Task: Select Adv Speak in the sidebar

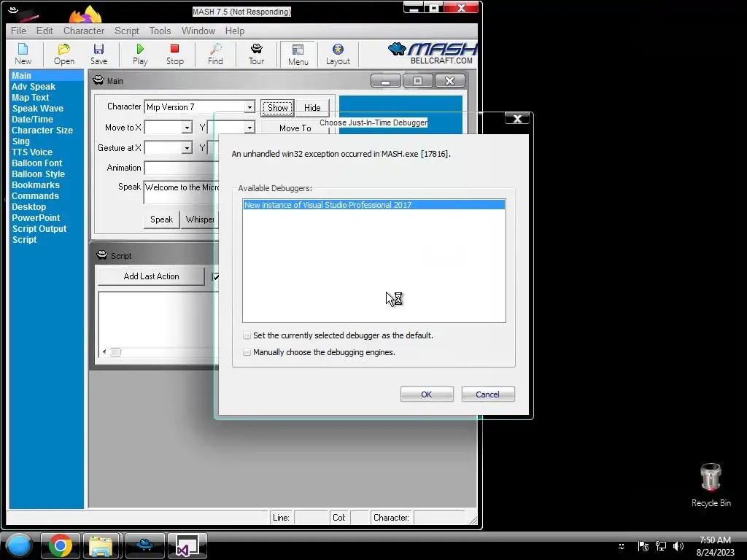Action: coord(34,87)
